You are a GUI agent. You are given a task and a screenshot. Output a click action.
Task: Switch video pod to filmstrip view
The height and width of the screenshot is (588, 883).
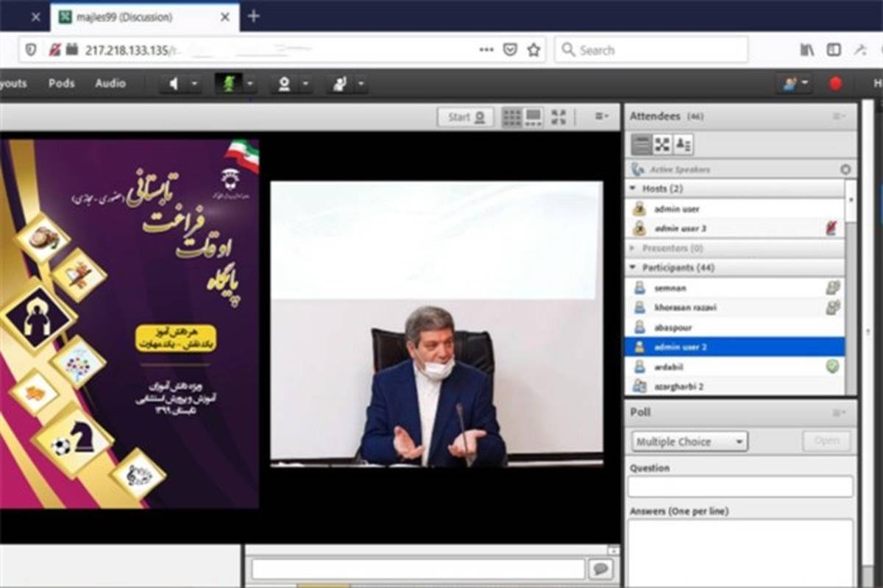click(x=533, y=117)
